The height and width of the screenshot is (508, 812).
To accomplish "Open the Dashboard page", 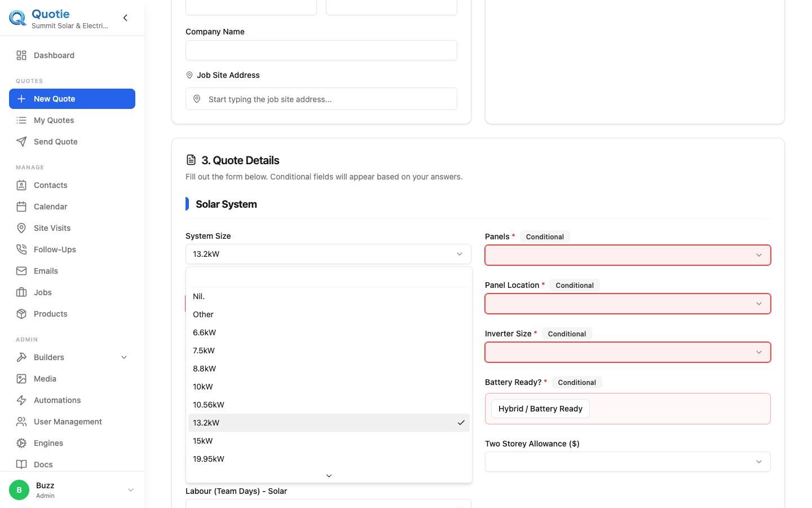I will click(72, 55).
